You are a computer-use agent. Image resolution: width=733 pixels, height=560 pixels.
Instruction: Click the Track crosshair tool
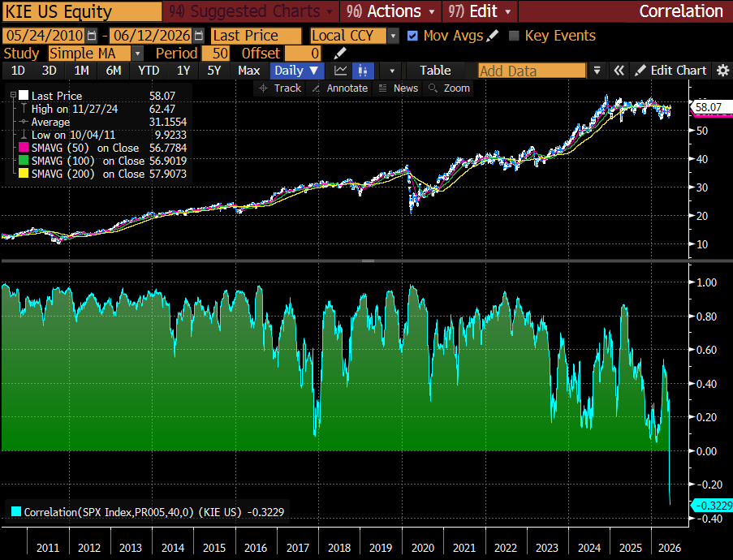[x=279, y=88]
